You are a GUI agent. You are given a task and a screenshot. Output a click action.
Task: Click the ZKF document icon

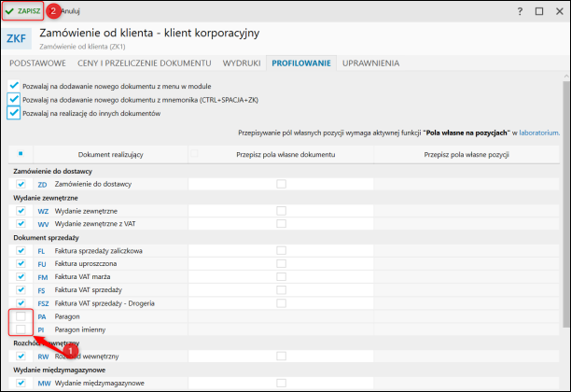pos(17,39)
